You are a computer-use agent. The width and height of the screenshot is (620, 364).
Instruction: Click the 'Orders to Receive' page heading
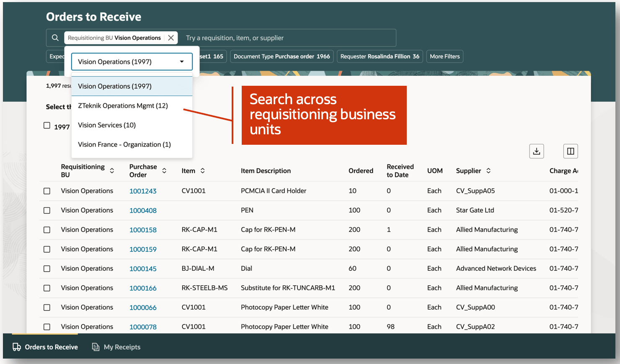click(93, 17)
